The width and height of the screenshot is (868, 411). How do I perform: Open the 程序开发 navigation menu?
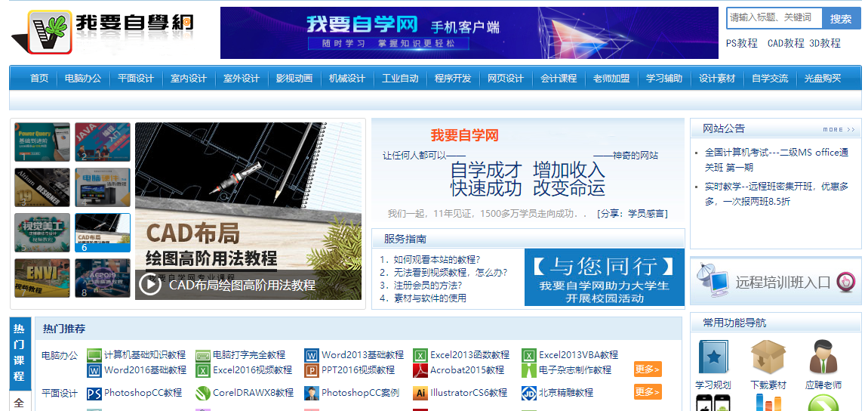point(453,78)
